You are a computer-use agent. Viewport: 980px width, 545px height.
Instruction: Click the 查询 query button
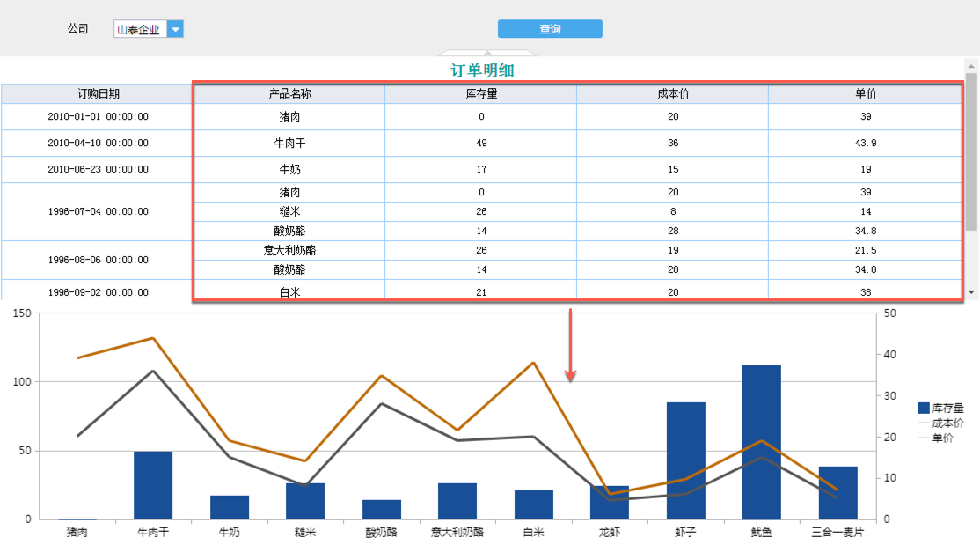(550, 29)
